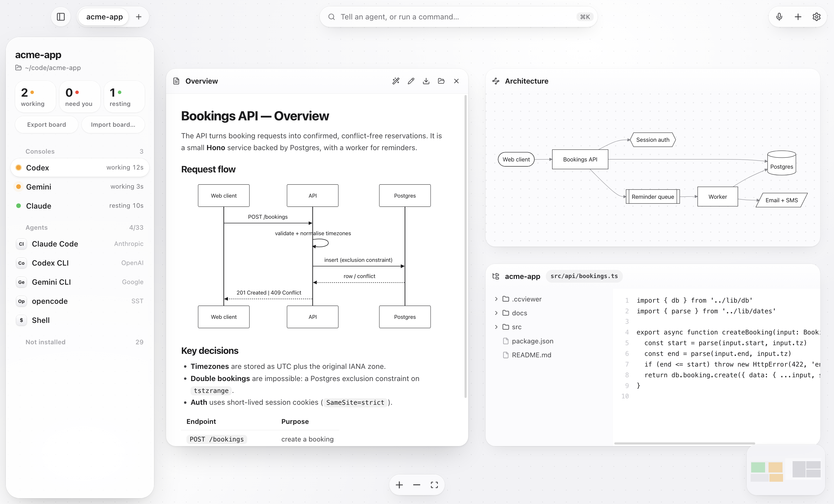The width and height of the screenshot is (834, 504).
Task: Click the Session auth node in Architecture
Action: pos(653,140)
